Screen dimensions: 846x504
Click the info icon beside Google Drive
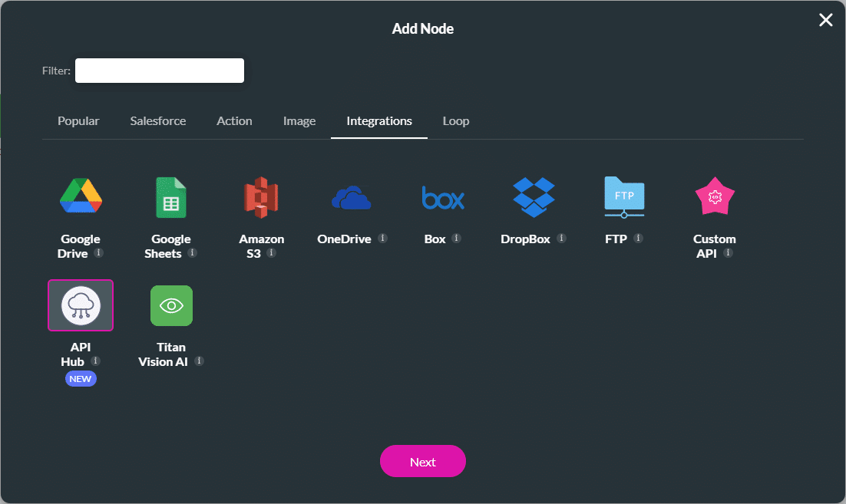tap(100, 253)
